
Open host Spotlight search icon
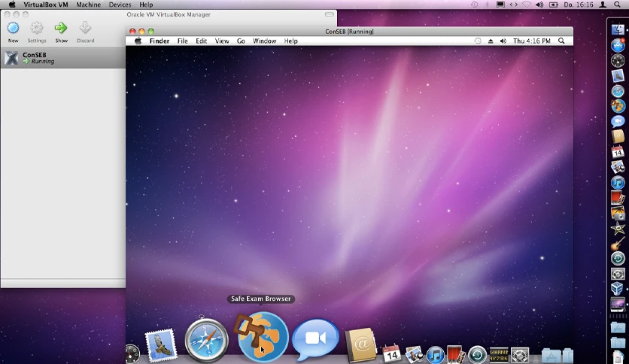point(618,5)
